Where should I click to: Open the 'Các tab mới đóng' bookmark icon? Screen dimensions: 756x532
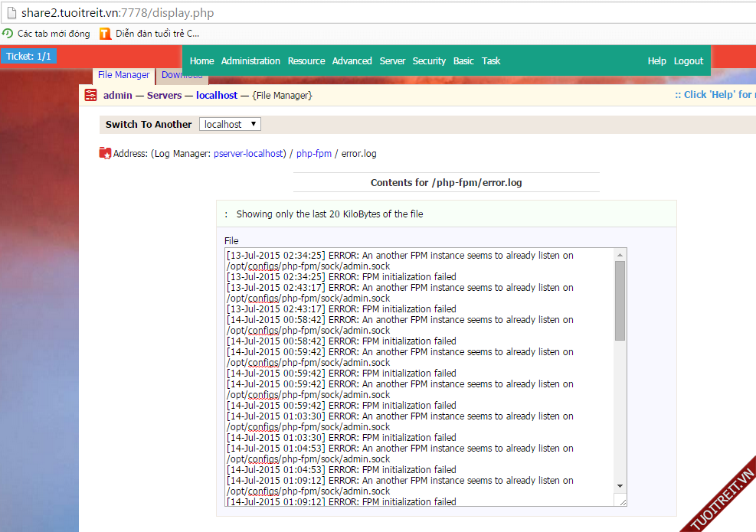(8, 34)
